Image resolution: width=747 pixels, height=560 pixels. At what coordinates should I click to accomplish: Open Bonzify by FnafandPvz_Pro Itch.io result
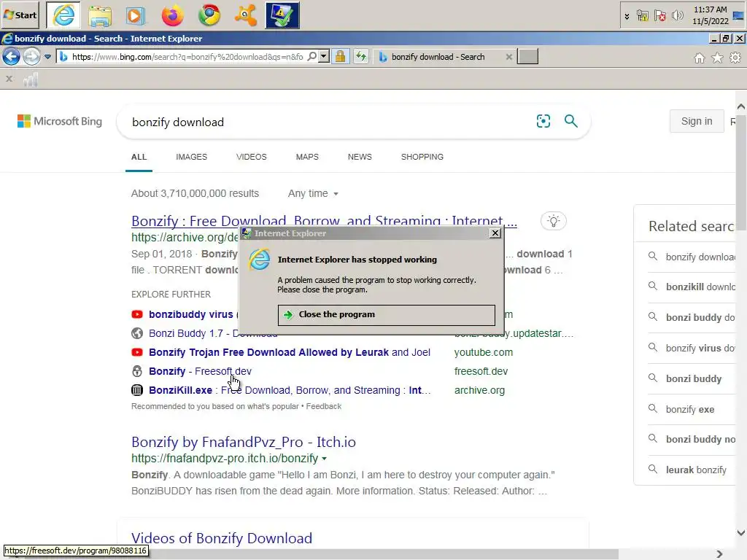tap(244, 442)
